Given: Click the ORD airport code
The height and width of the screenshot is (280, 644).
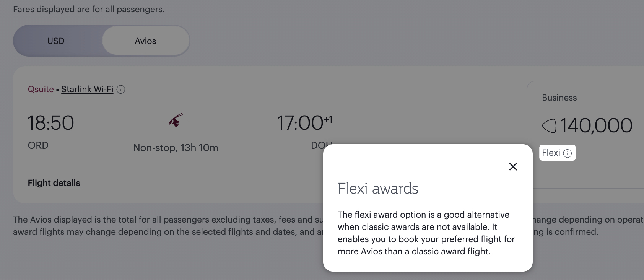Looking at the screenshot, I should (x=38, y=145).
